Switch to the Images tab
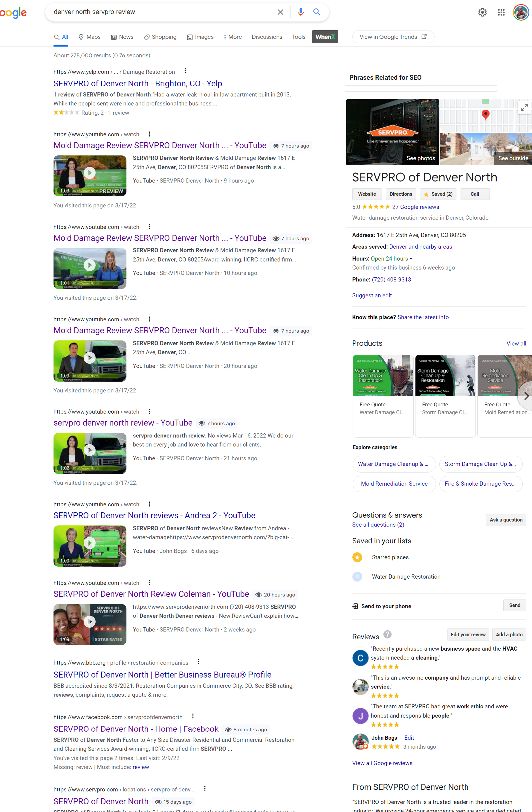 point(200,37)
